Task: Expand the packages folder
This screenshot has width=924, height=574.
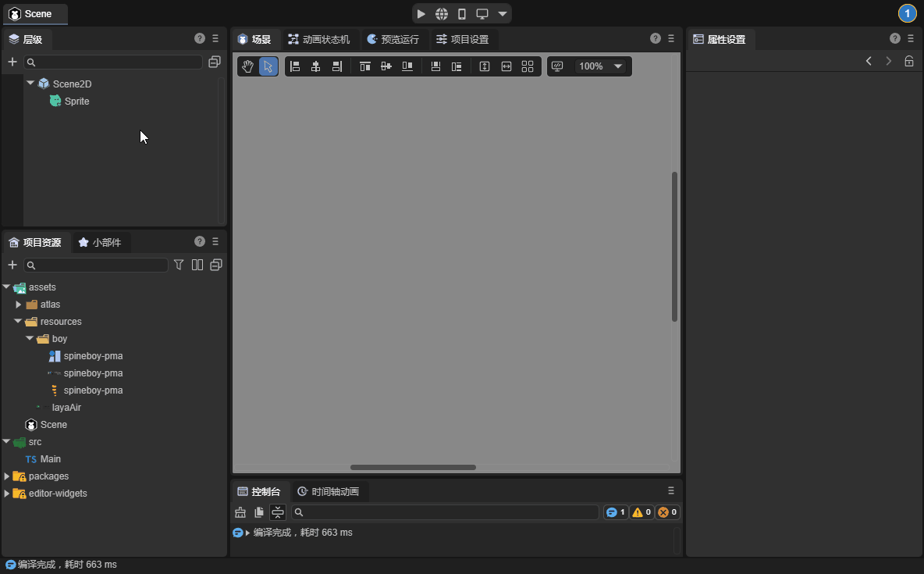Action: tap(7, 476)
